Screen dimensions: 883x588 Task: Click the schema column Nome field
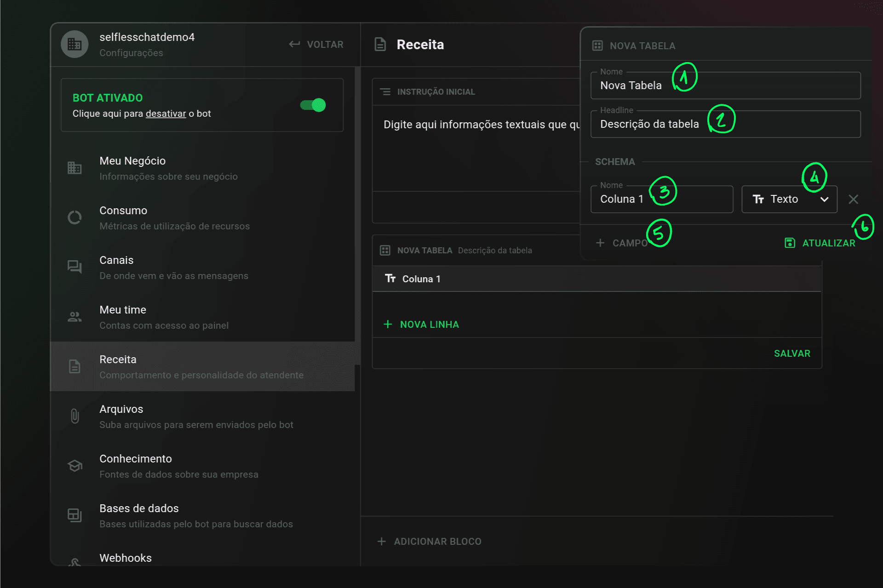click(662, 199)
